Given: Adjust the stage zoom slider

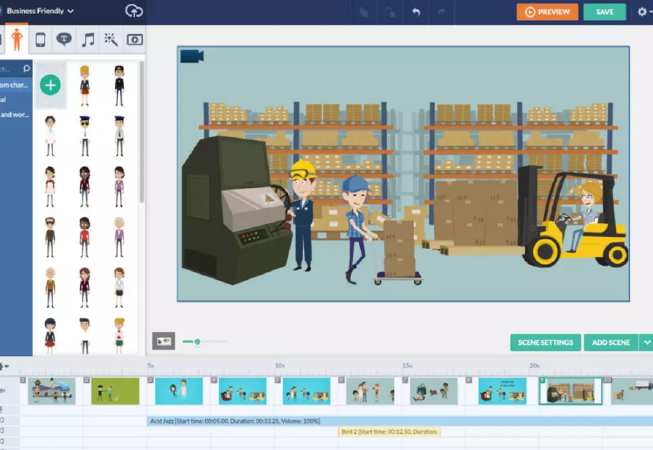Looking at the screenshot, I should click(x=197, y=341).
